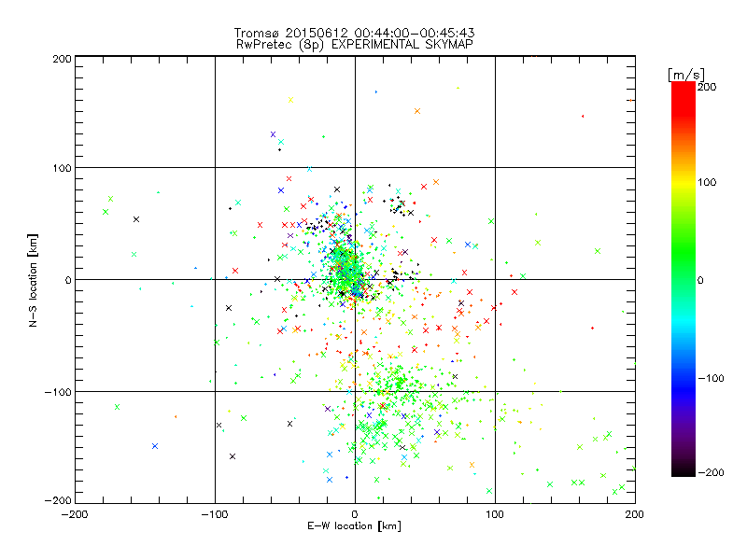This screenshot has width=747, height=560.
Task: Pick N-S axis tick label 0
Action: point(68,280)
